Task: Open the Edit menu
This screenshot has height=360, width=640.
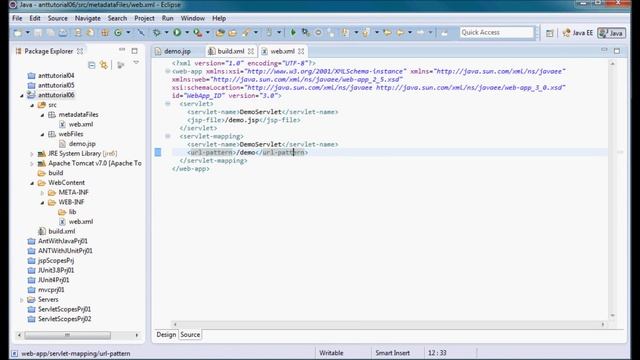Action: pos(35,18)
